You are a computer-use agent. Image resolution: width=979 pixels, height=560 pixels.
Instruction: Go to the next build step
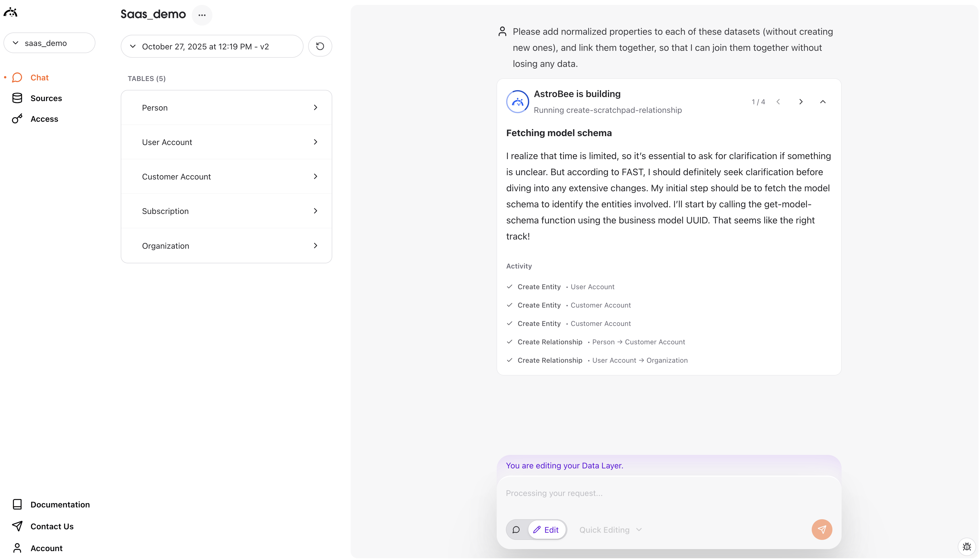801,102
